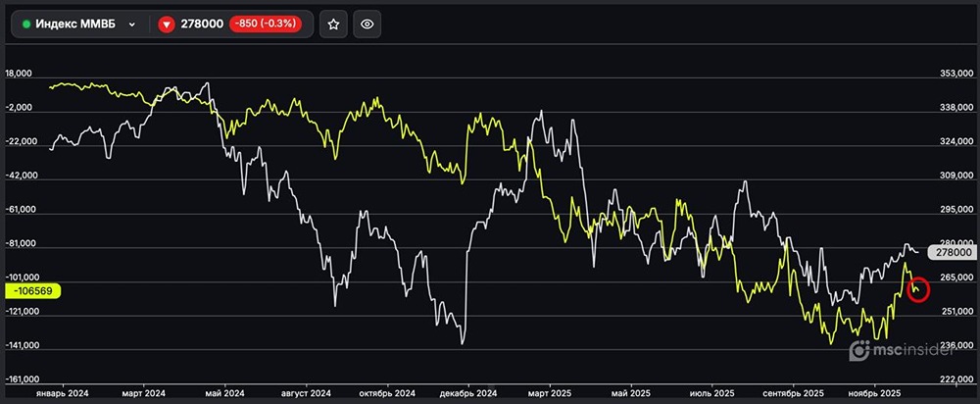Click the -161,000 left axis level
Image resolution: width=980 pixels, height=404 pixels.
coord(24,379)
